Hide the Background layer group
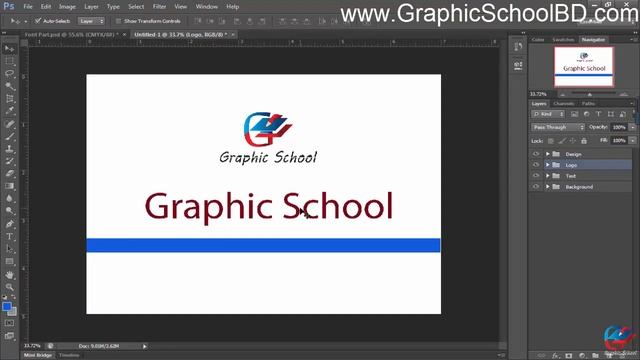 [536, 187]
